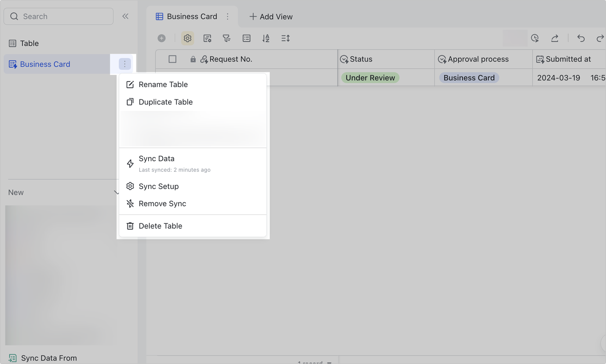The height and width of the screenshot is (364, 606).
Task: Collapse the sidebar with the double-chevron arrows
Action: click(x=125, y=16)
